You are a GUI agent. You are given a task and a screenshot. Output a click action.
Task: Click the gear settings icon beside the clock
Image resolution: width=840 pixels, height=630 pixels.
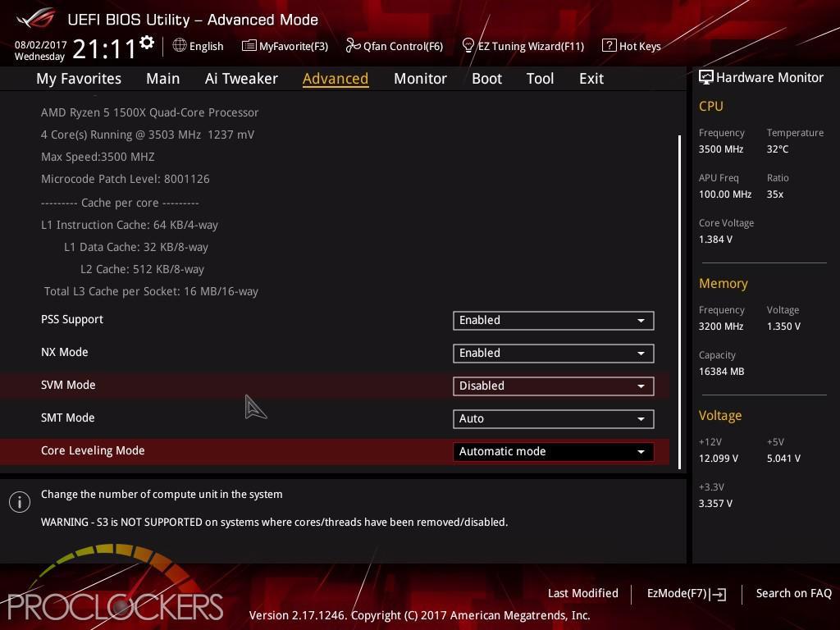pyautogui.click(x=147, y=43)
